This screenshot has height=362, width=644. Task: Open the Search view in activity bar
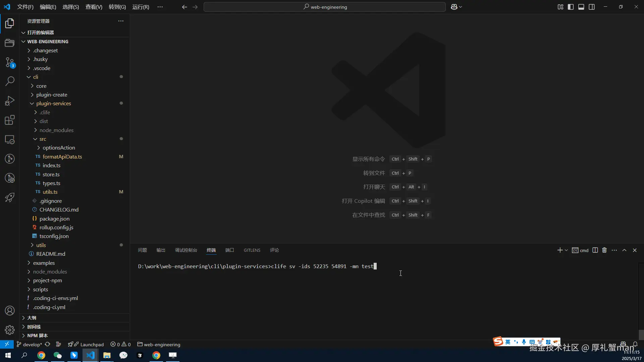pyautogui.click(x=10, y=81)
